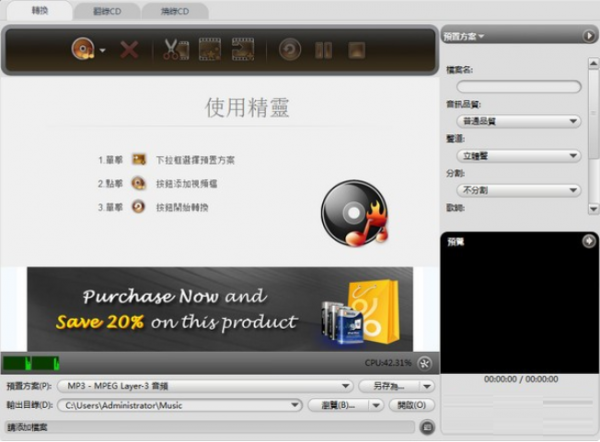Click the CPU:42.31% status text
Viewport: 600px width, 442px height.
coord(388,363)
